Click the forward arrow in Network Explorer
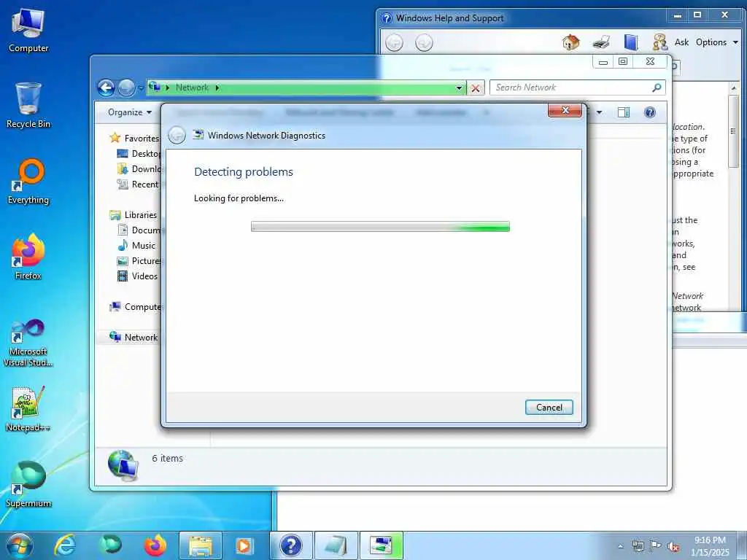Screen dimensions: 747x560 [x=126, y=87]
